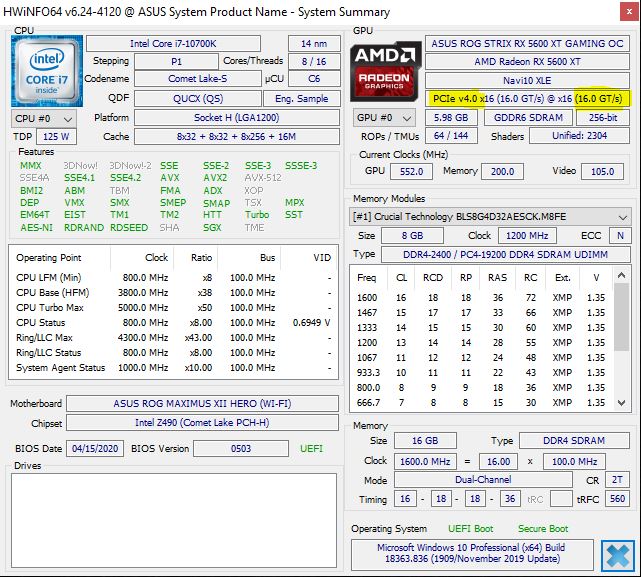Click the QUCX (QS) QDF field
Viewport: 641px width, 577px height.
pos(198,99)
